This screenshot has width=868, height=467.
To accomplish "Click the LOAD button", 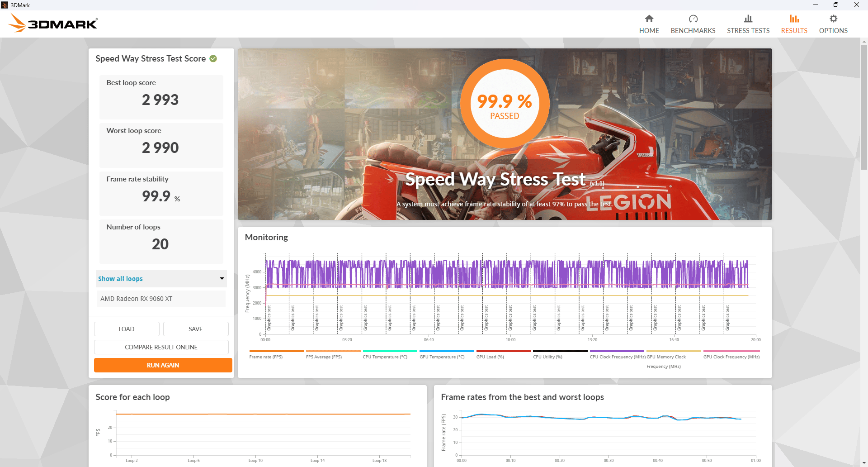I will tap(127, 329).
